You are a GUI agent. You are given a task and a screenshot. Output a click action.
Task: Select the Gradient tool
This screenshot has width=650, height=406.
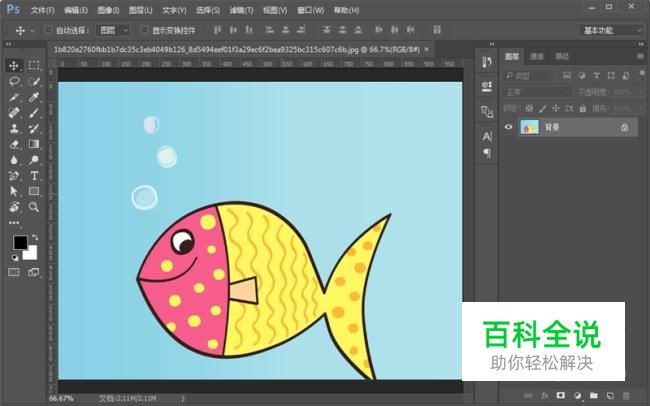click(x=33, y=144)
